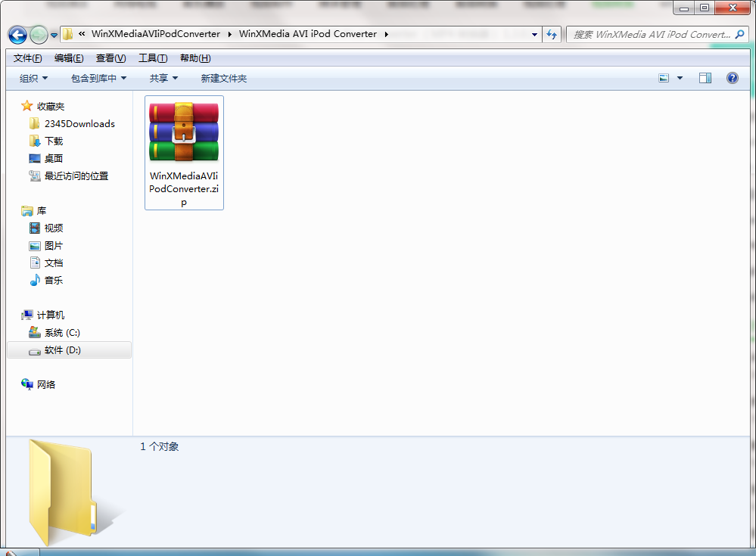
Task: Change view using the view icon button
Action: [x=664, y=78]
